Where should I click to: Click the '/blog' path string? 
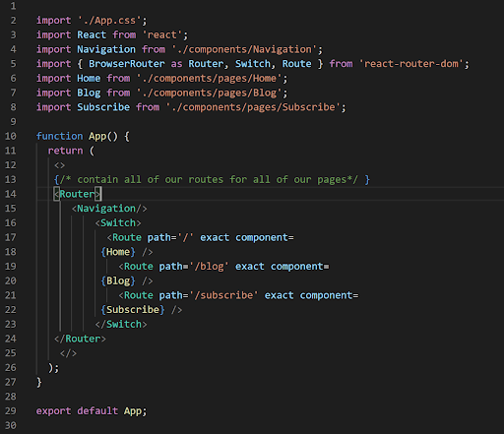pos(209,267)
